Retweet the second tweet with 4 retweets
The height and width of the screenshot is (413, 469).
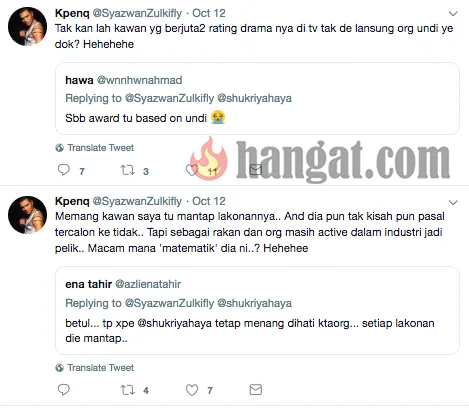[127, 390]
